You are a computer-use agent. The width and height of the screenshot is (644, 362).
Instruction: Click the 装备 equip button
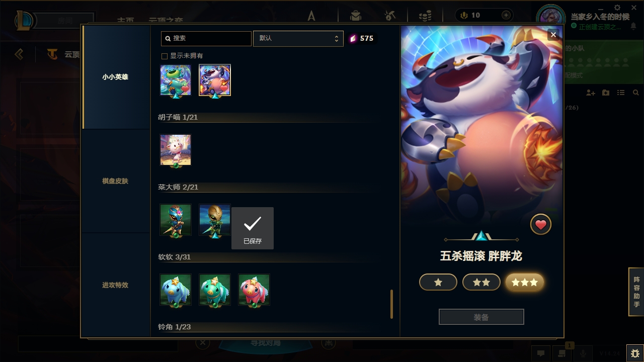point(481,317)
